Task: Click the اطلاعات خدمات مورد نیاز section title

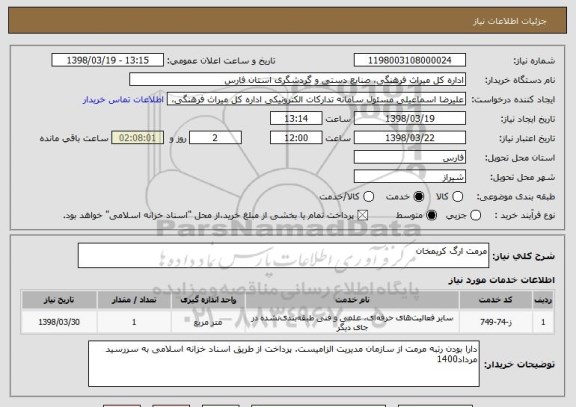Action: [x=501, y=280]
